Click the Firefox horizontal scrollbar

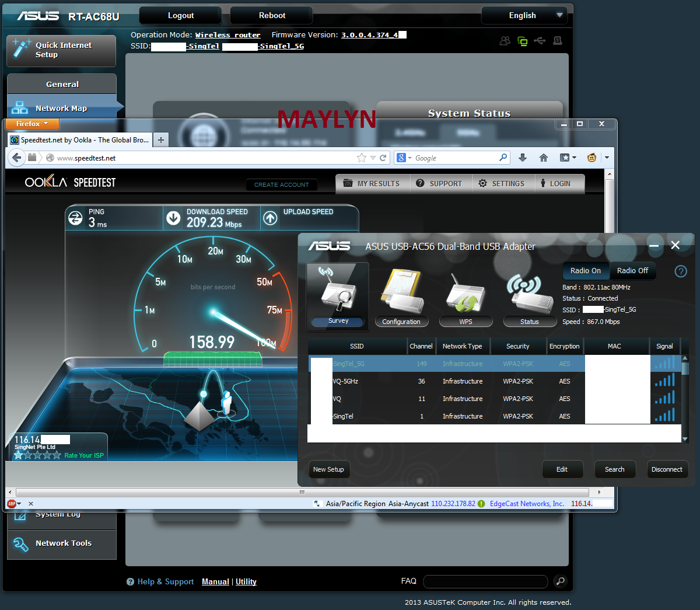tap(303, 492)
